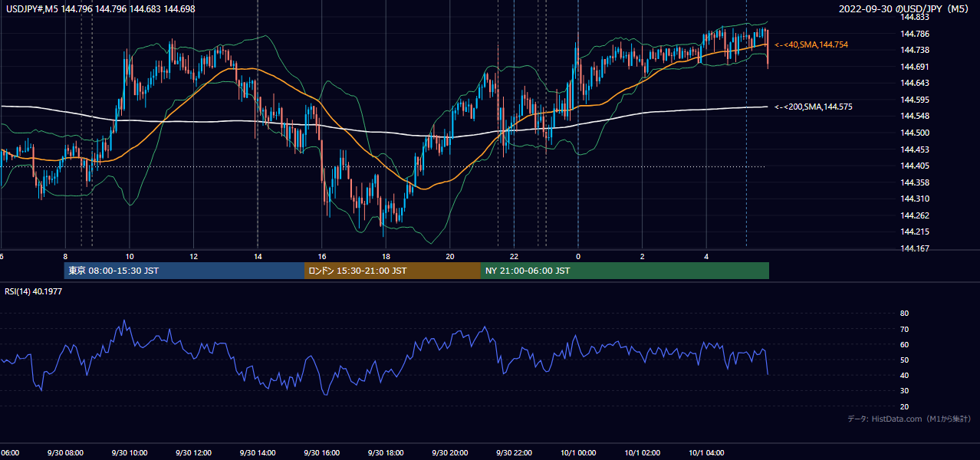Viewport: 980px width, 460px height.
Task: Click the 10/1 02:00 date label
Action: 642,452
